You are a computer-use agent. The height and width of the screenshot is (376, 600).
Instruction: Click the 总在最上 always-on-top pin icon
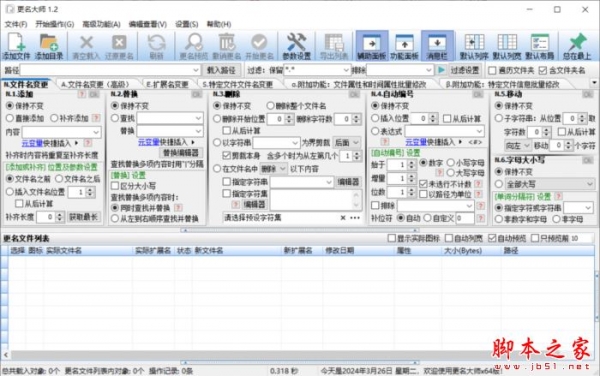pos(577,46)
